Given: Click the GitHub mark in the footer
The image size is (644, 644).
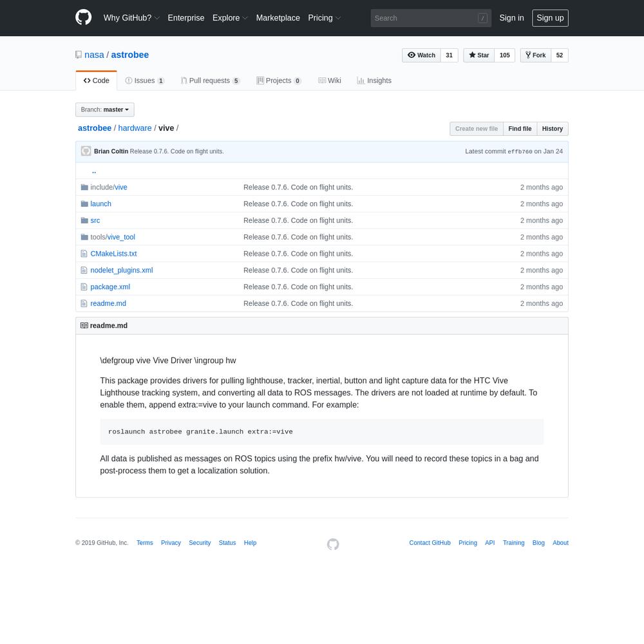Looking at the screenshot, I should [x=333, y=544].
